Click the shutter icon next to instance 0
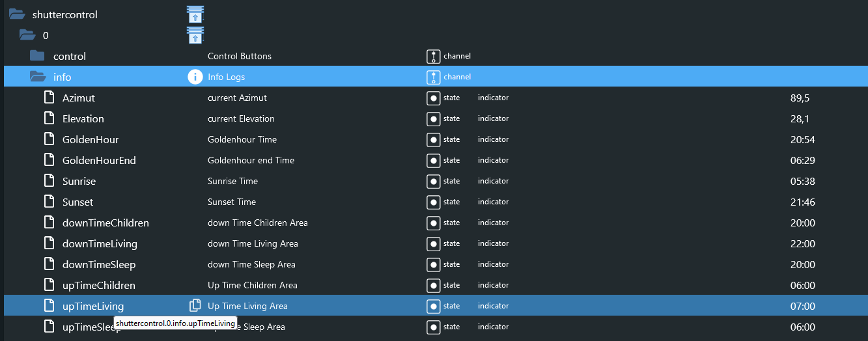The image size is (868, 341). (195, 35)
